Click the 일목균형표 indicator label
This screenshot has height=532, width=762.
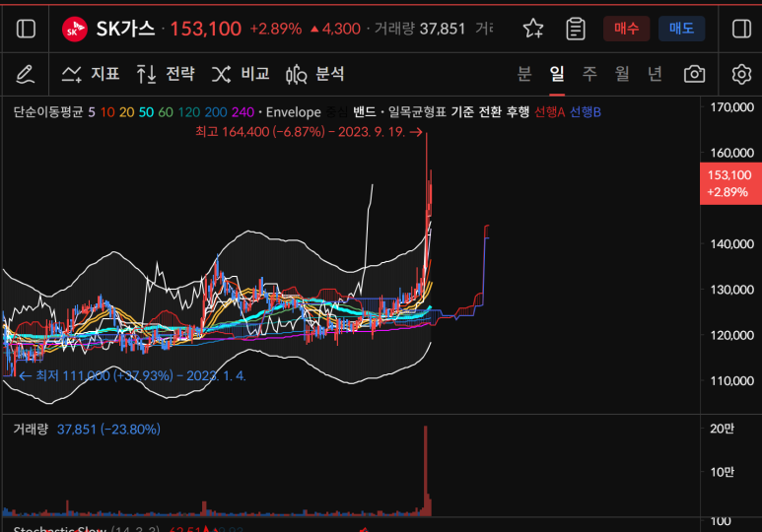pyautogui.click(x=417, y=112)
